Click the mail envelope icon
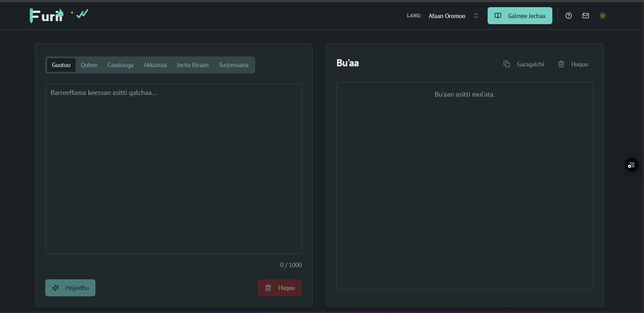 pyautogui.click(x=585, y=16)
